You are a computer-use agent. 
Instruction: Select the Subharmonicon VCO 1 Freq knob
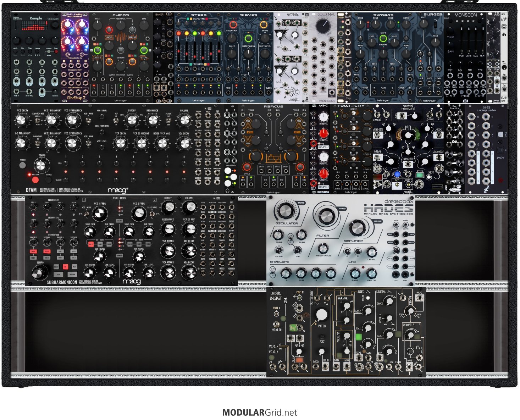coord(99,214)
